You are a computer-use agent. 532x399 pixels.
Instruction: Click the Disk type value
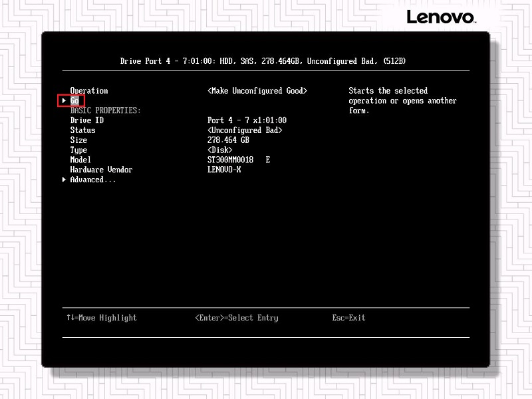tap(219, 150)
